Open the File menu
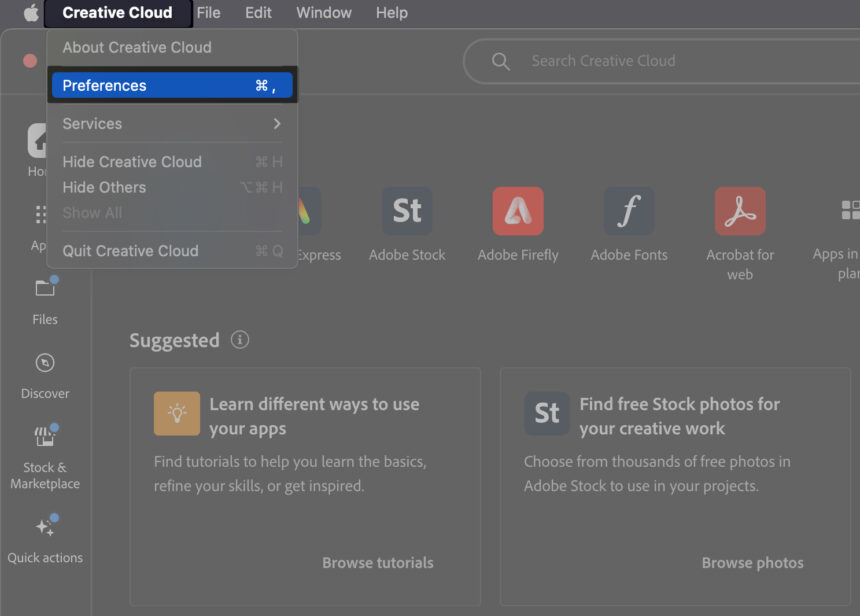 point(208,13)
